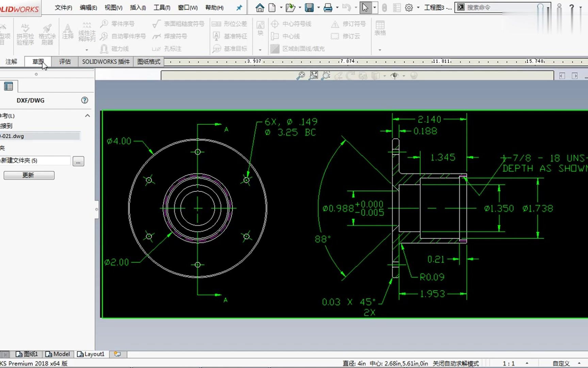The width and height of the screenshot is (588, 368).
Task: Click the Weld Symbol (焊接符号) tool
Action: point(169,36)
